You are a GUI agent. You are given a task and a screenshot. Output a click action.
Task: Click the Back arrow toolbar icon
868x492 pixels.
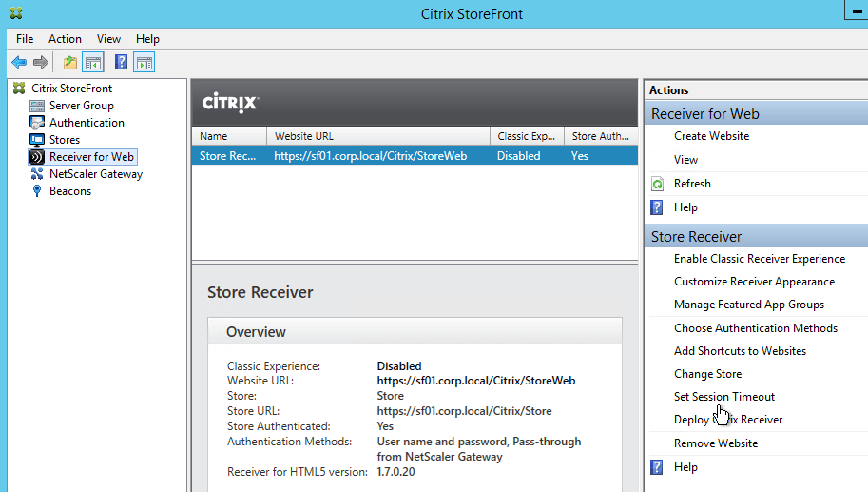(19, 62)
